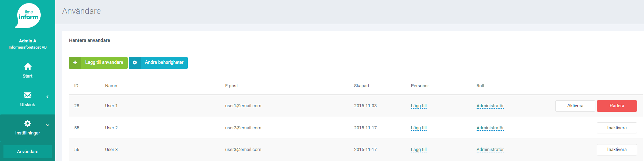Screen dimensions: 644x161
Task: Click Lägg till personnr for User 2
Action: point(419,128)
